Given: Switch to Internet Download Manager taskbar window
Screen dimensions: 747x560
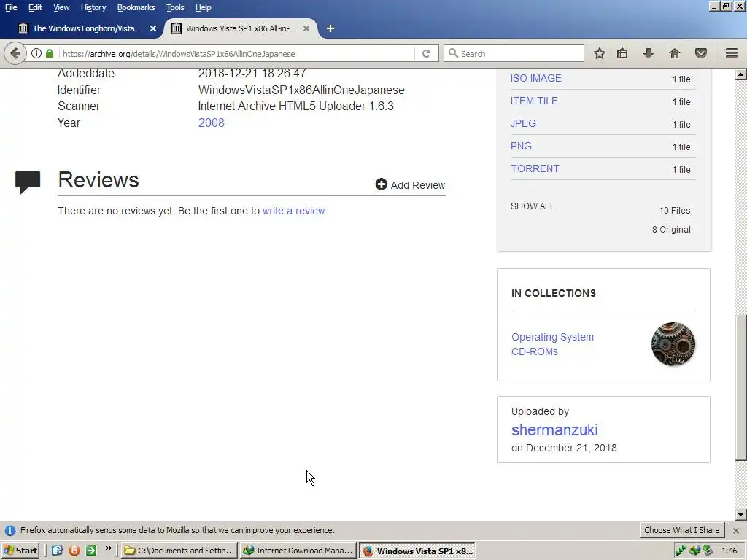Looking at the screenshot, I should [298, 551].
